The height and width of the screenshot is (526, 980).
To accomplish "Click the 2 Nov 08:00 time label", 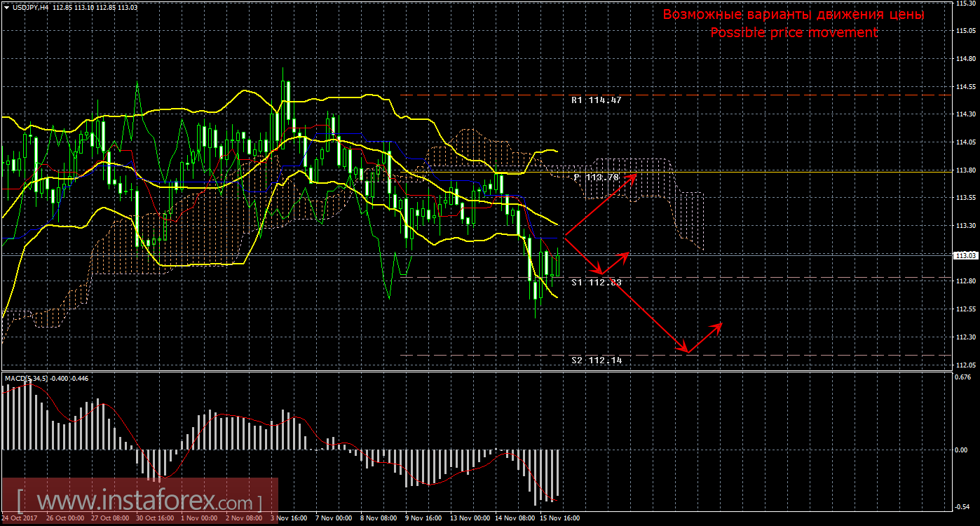I will 243,519.
